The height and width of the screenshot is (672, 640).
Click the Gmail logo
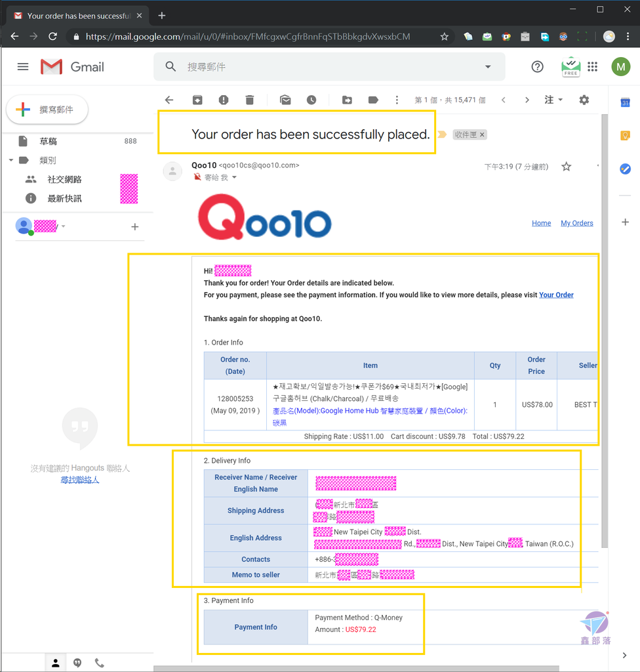72,67
